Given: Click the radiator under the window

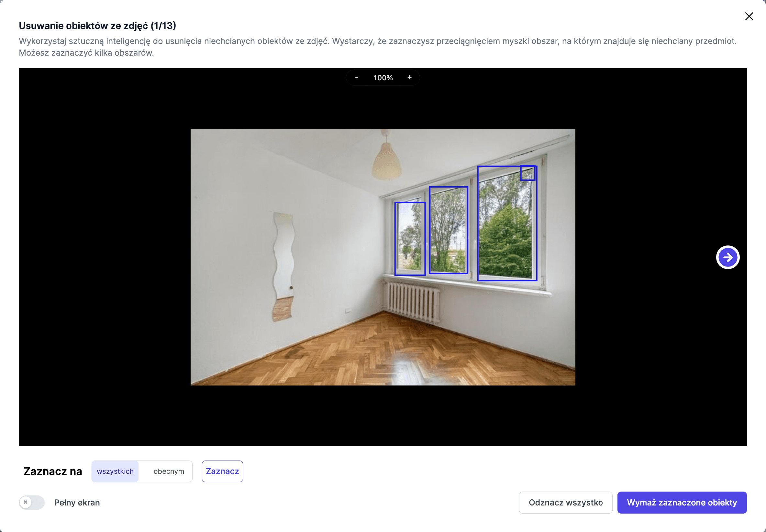Looking at the screenshot, I should coord(413,302).
